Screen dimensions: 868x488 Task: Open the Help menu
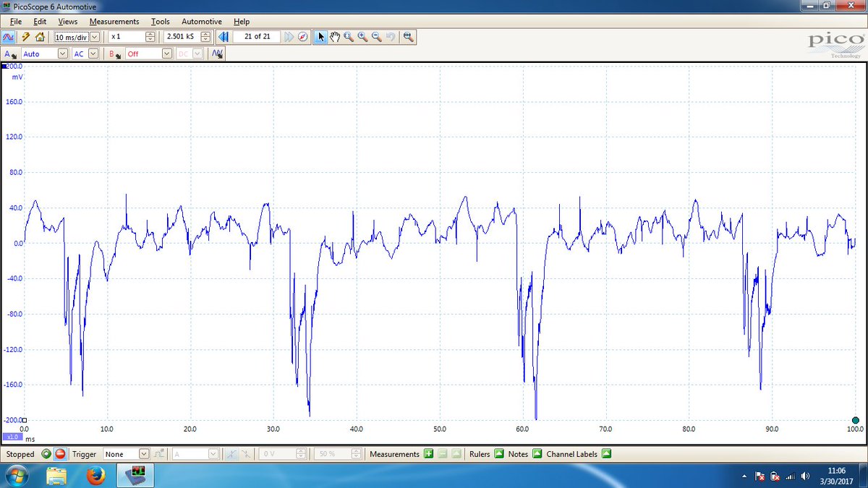[242, 22]
